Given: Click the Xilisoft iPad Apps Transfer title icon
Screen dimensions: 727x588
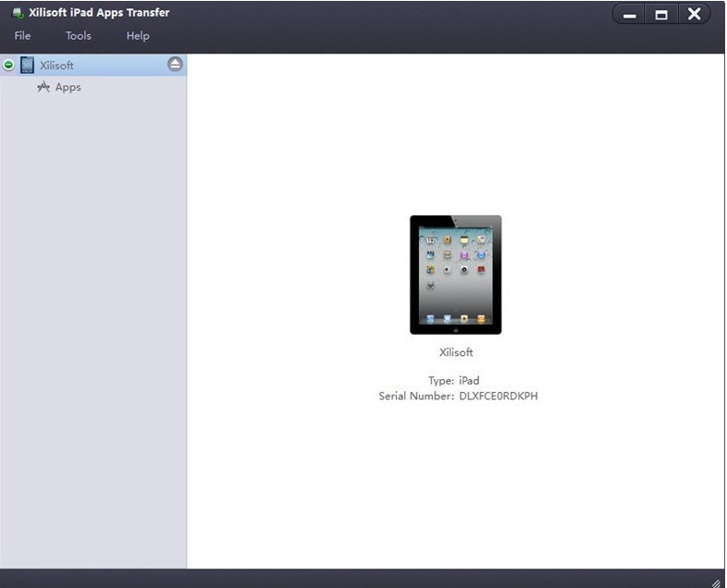Looking at the screenshot, I should coord(18,13).
